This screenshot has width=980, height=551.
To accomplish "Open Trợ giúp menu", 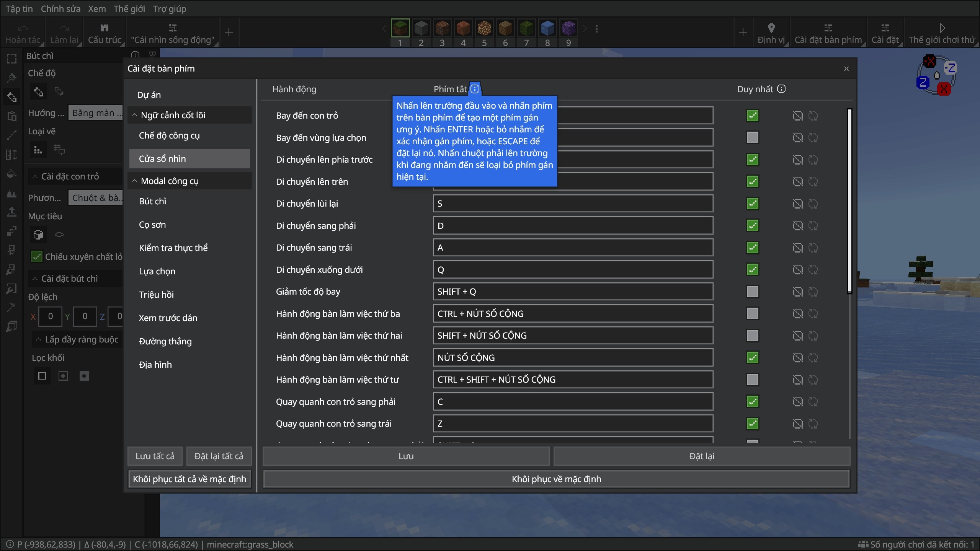I will pos(170,9).
